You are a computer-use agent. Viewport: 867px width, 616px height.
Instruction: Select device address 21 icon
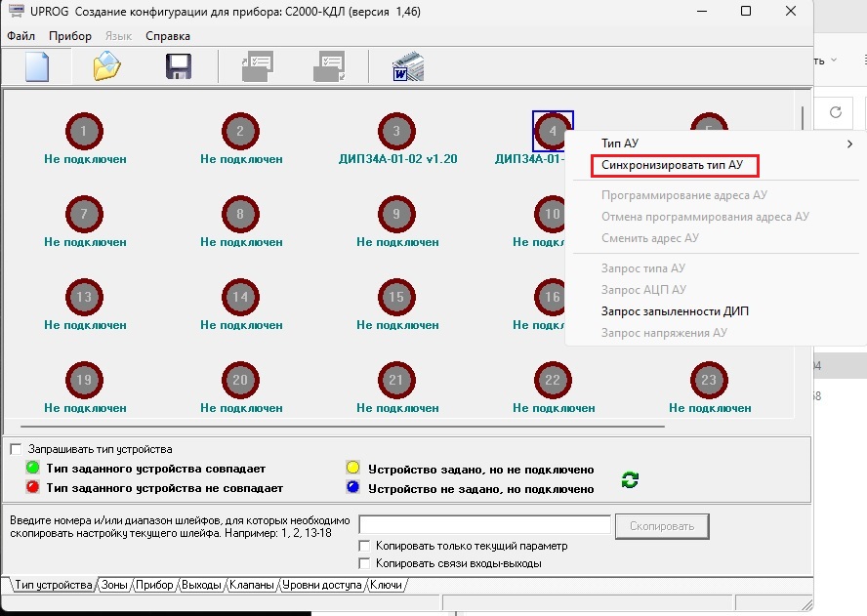pos(396,380)
